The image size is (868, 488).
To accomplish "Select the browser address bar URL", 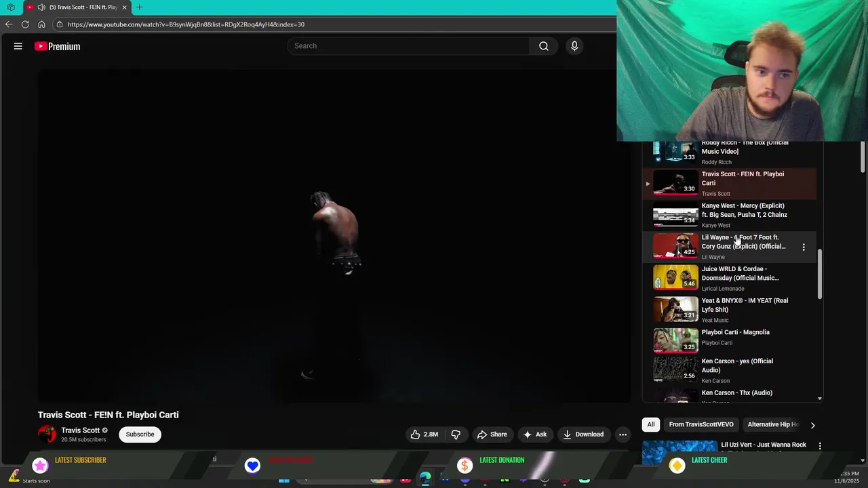I will tap(186, 24).
